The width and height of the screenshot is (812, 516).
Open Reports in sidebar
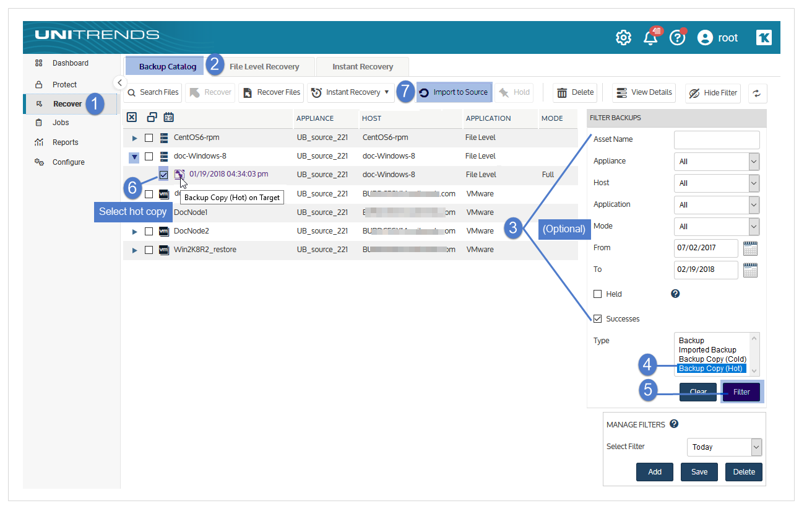coord(65,142)
